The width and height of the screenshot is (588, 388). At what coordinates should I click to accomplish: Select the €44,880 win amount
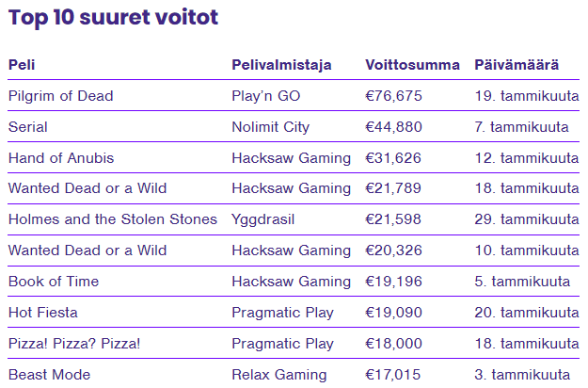pos(394,127)
